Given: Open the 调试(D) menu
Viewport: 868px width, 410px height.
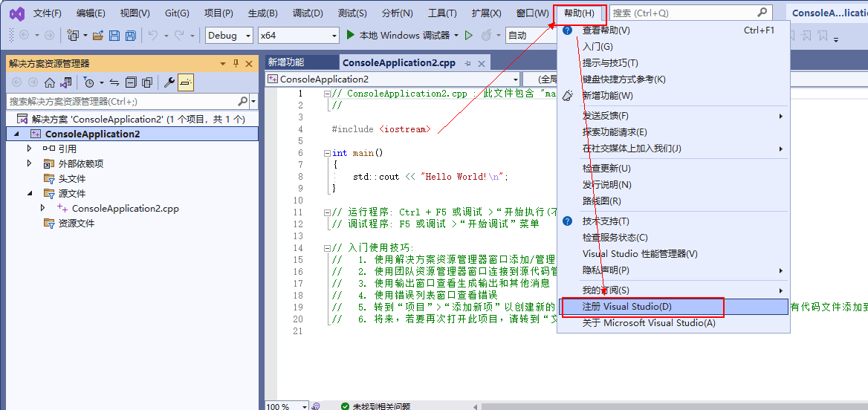Looking at the screenshot, I should (308, 13).
